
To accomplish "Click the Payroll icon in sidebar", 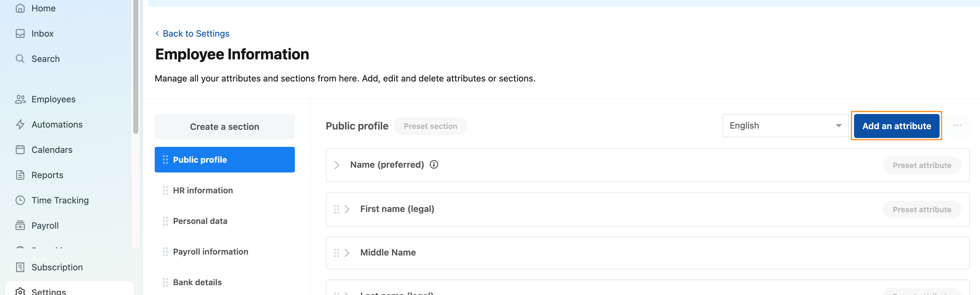I will coord(20,225).
